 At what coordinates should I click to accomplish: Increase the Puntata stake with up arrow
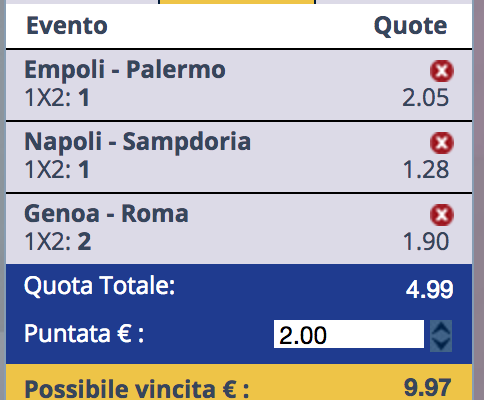tap(441, 328)
